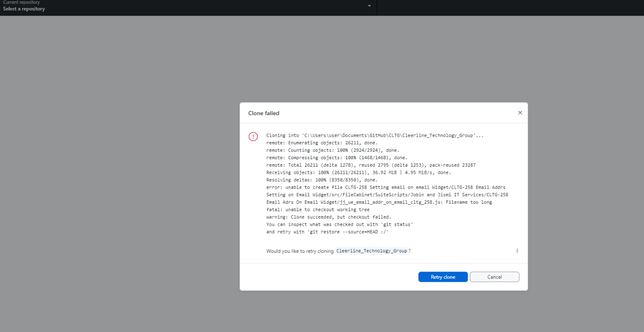Click the 'Clone failed' dialog title
The image size is (644, 332).
(263, 113)
